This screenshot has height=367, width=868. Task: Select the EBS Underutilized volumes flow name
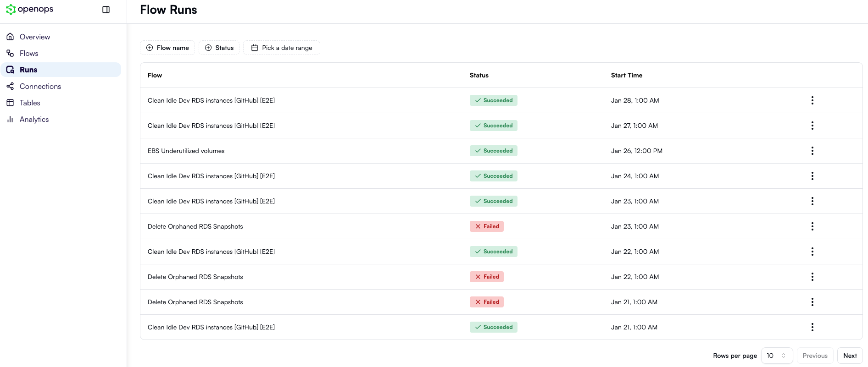pos(186,151)
